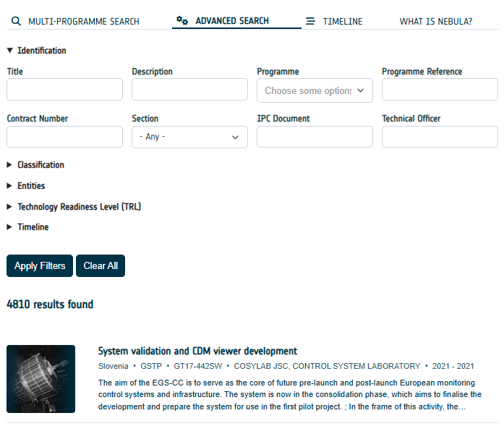Collapse the Identification section
504x426 pixels.
36,51
